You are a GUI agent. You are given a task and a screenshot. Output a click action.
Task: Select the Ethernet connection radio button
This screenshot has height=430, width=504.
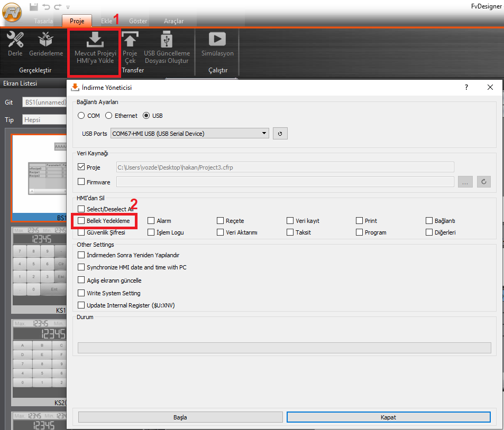[x=109, y=116]
